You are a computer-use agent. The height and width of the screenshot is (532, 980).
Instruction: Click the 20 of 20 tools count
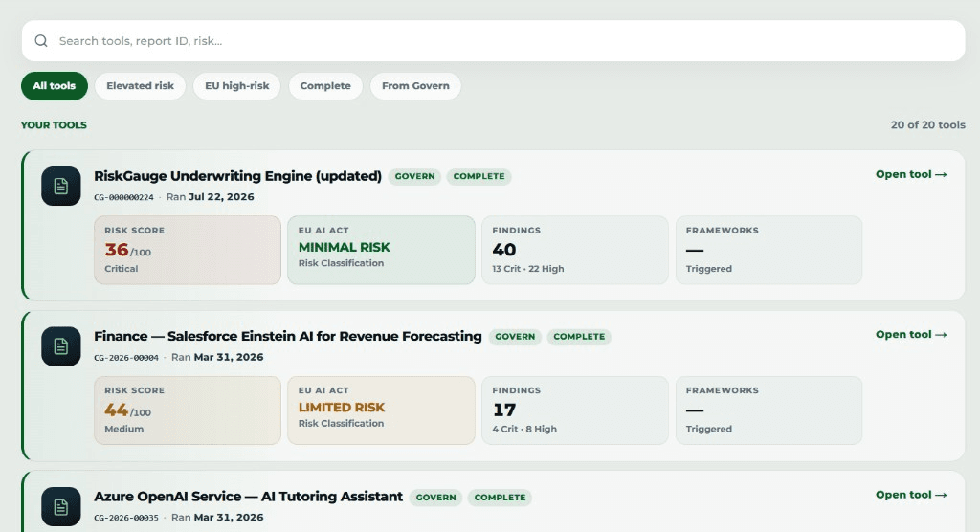(x=928, y=125)
